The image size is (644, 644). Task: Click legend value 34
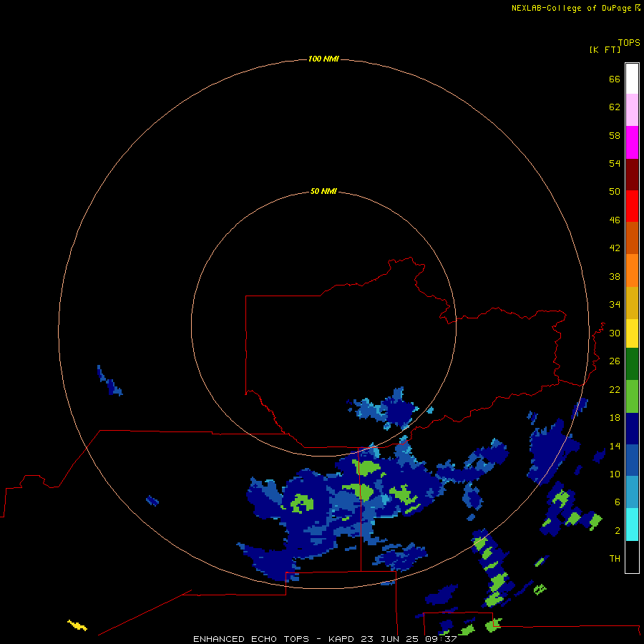point(615,304)
